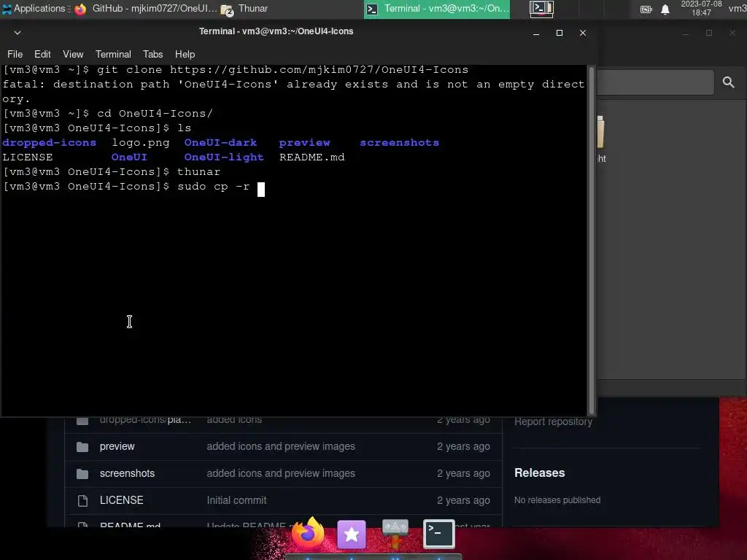Click 'screenshots' in the terminal ls output
The height and width of the screenshot is (560, 747).
pos(399,143)
